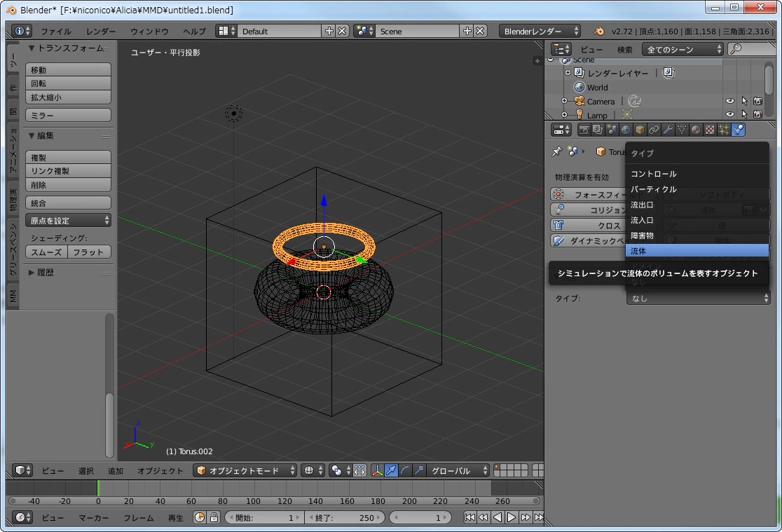The height and width of the screenshot is (532, 782).
Task: Select the scale manipulator icon
Action: 420,470
